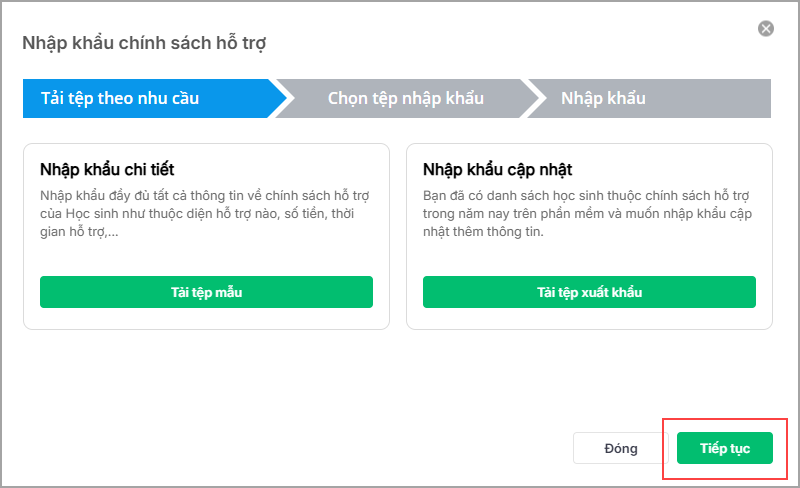The image size is (800, 488).
Task: Click empty space below the "Tải tệp mẫu" button
Action: pos(206,319)
